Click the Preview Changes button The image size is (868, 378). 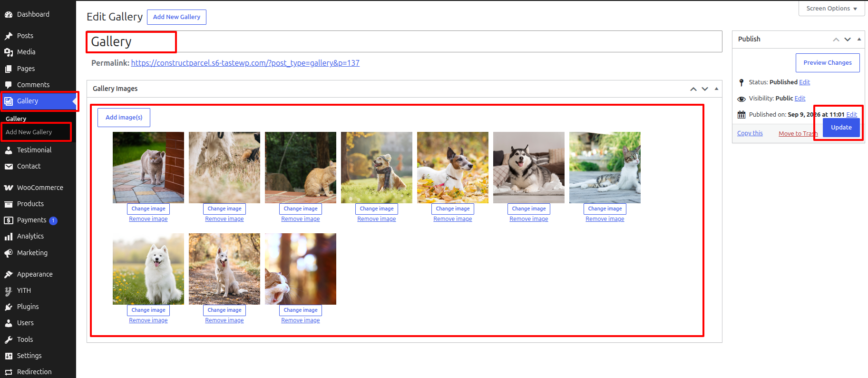828,63
